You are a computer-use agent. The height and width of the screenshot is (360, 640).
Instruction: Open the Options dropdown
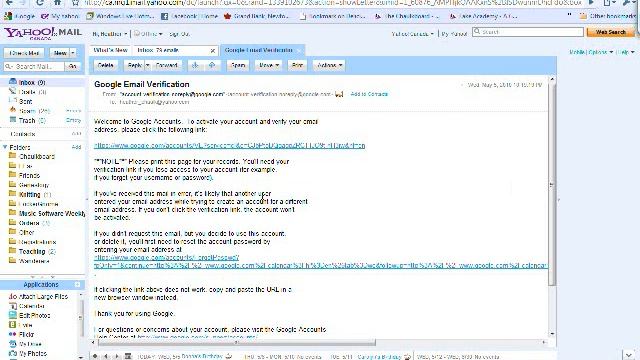click(x=601, y=52)
